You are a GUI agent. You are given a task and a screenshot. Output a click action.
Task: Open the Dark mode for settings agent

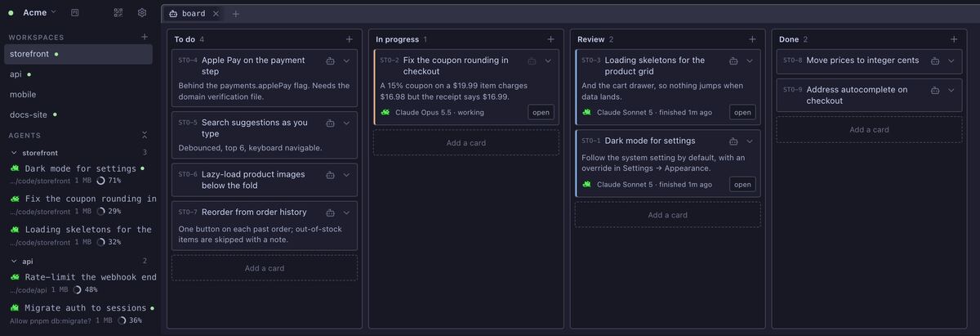pos(78,174)
